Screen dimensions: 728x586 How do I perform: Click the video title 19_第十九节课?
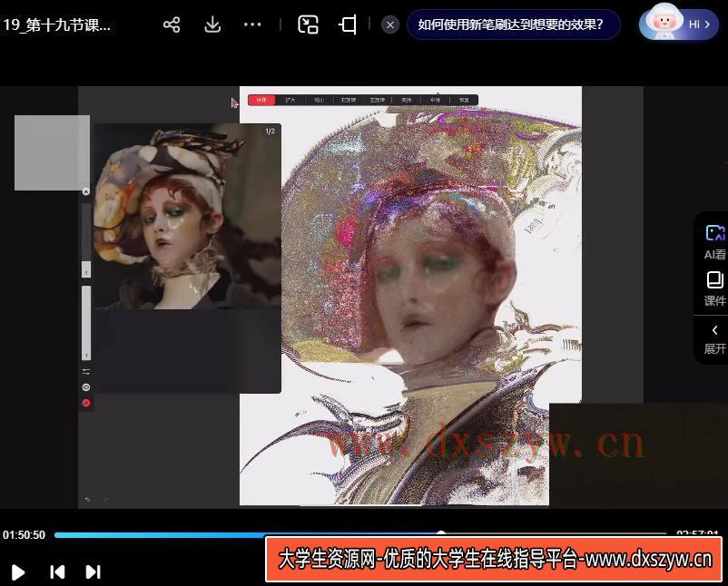tap(56, 24)
